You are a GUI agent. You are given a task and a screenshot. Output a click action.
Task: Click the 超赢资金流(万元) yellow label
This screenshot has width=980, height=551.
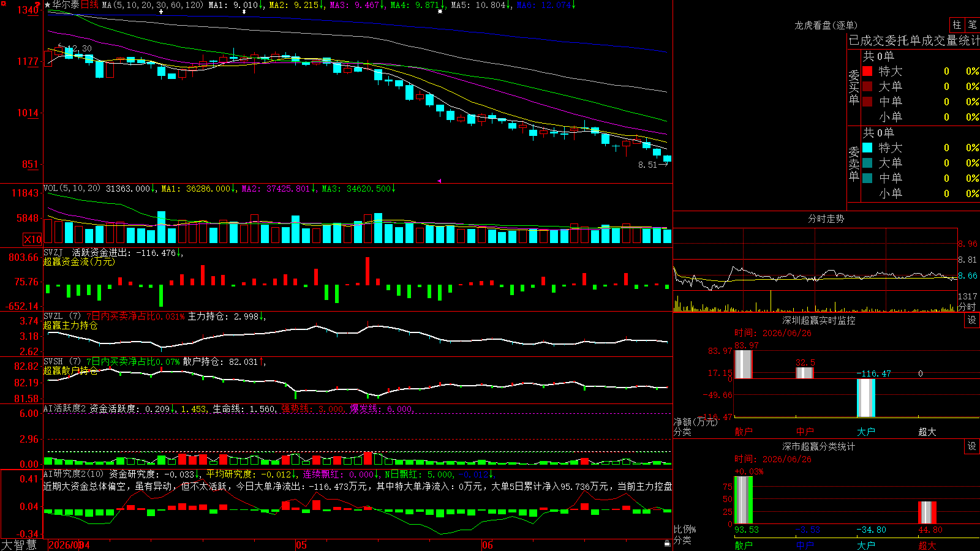tap(79, 261)
